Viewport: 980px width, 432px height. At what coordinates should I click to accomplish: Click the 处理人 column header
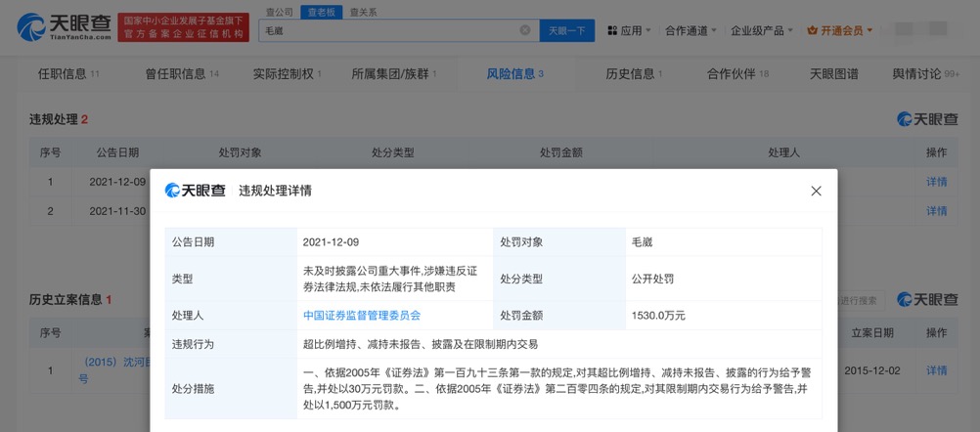784,152
